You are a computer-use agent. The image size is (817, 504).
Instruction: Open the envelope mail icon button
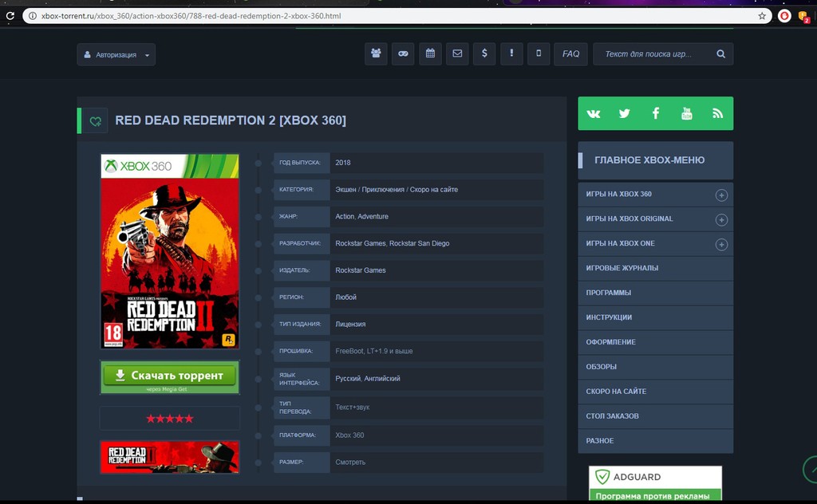(x=457, y=53)
